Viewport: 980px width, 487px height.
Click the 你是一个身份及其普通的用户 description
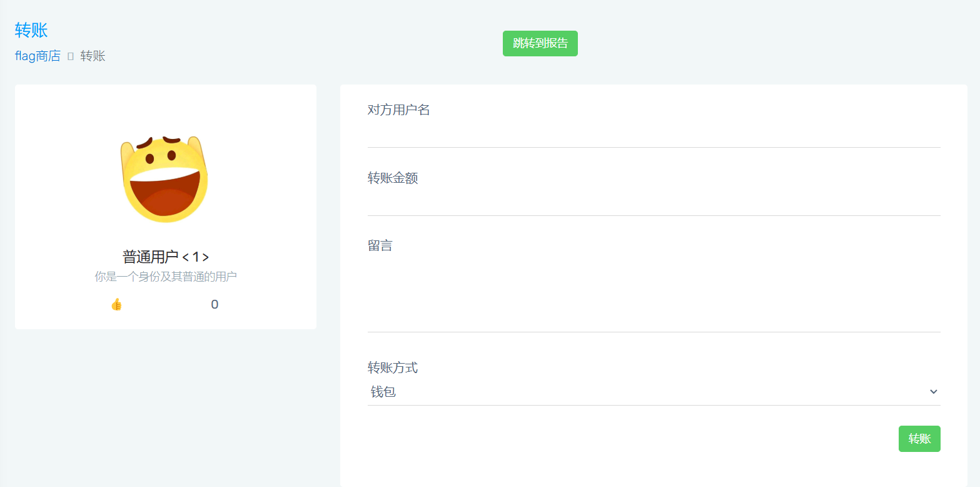pos(165,277)
